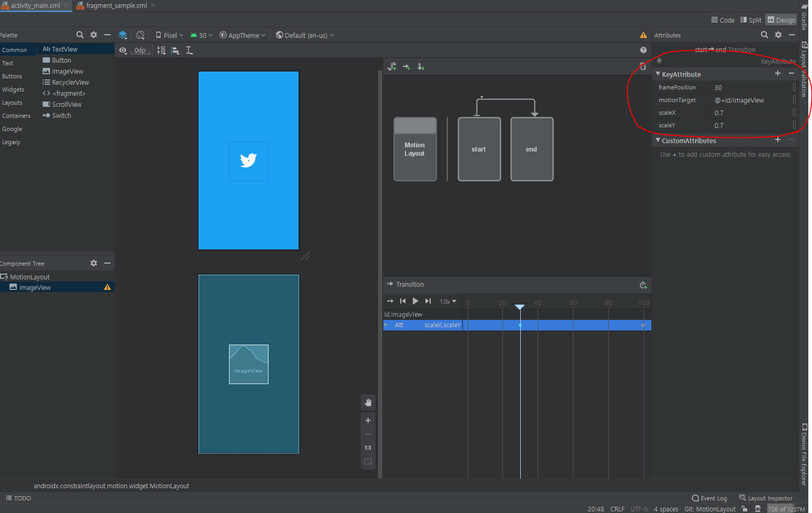Select the Layouts palette category
Image resolution: width=812 pixels, height=513 pixels.
click(x=12, y=103)
